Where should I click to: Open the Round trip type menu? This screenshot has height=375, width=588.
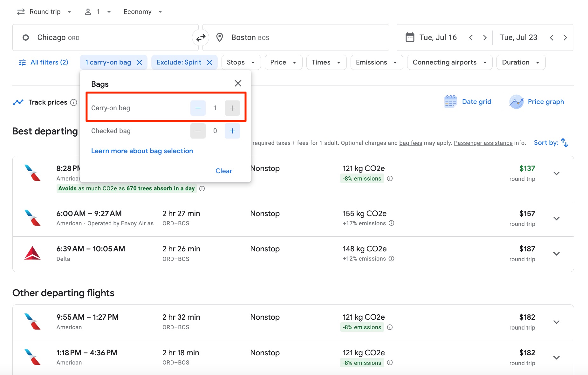point(44,11)
